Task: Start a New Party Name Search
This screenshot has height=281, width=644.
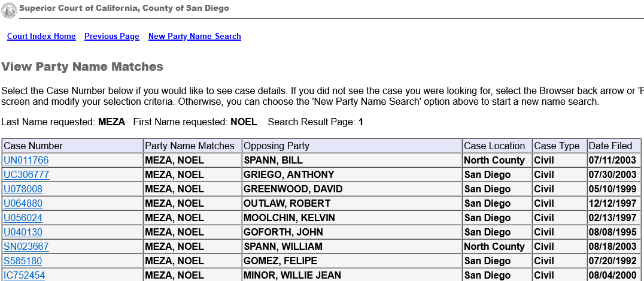Action: (x=195, y=36)
